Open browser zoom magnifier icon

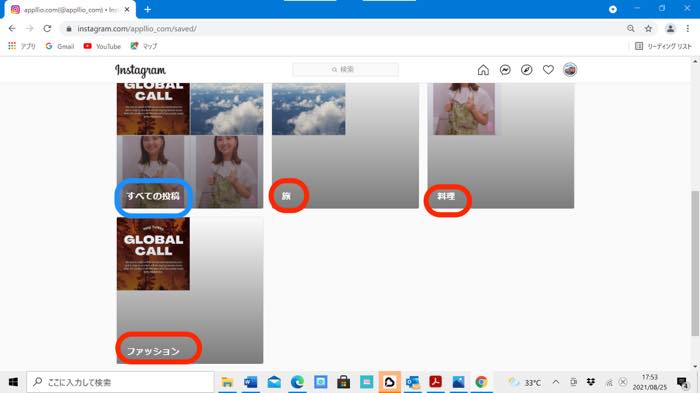pyautogui.click(x=630, y=29)
